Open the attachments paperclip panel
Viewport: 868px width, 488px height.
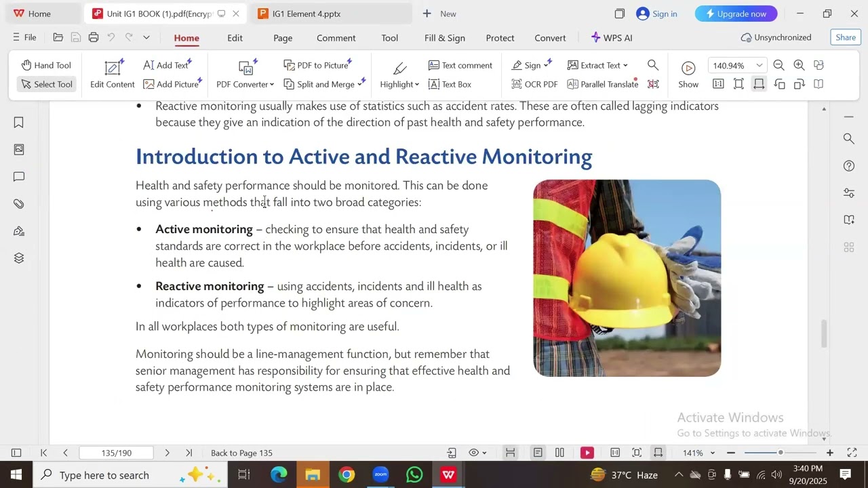19,204
